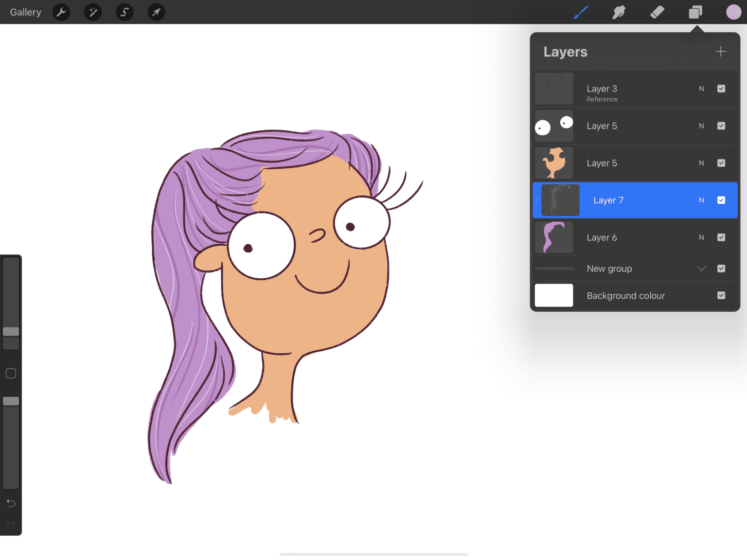The width and height of the screenshot is (747, 560).
Task: Toggle visibility of Layer 7
Action: [721, 200]
